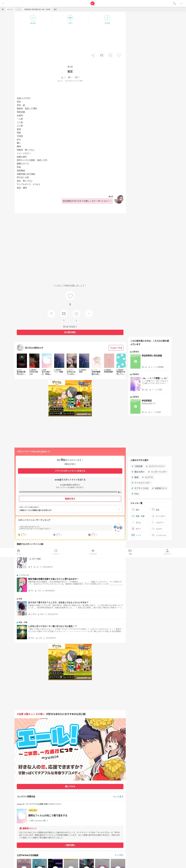186x868 pixels.
Task: Click もっと見る beside 公式TikTokの注目動画
Action: (x=119, y=855)
